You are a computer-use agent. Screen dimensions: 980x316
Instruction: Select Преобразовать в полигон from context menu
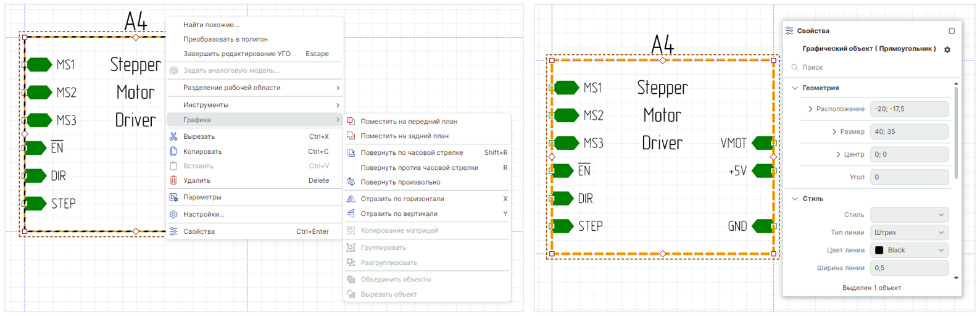point(225,39)
